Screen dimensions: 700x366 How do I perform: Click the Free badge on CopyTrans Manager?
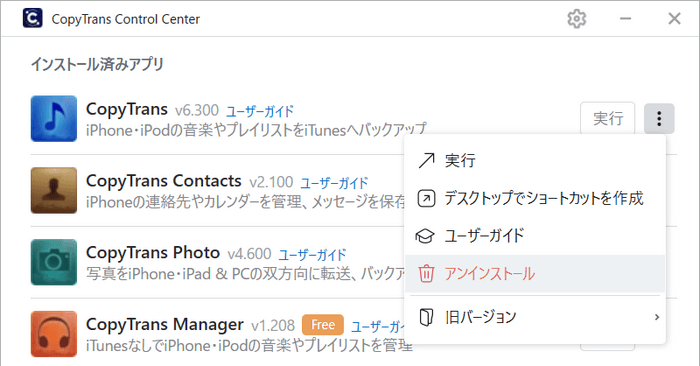pos(323,325)
